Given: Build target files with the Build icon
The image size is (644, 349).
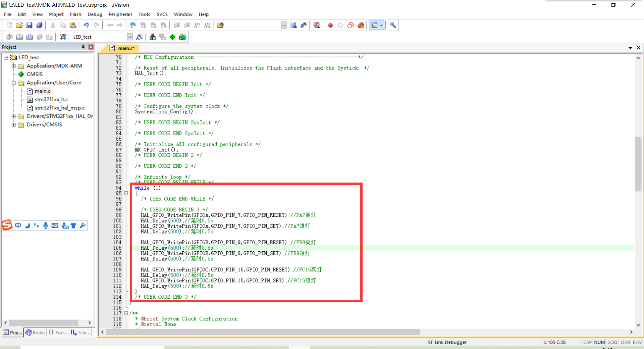Looking at the screenshot, I should pyautogui.click(x=19, y=37).
